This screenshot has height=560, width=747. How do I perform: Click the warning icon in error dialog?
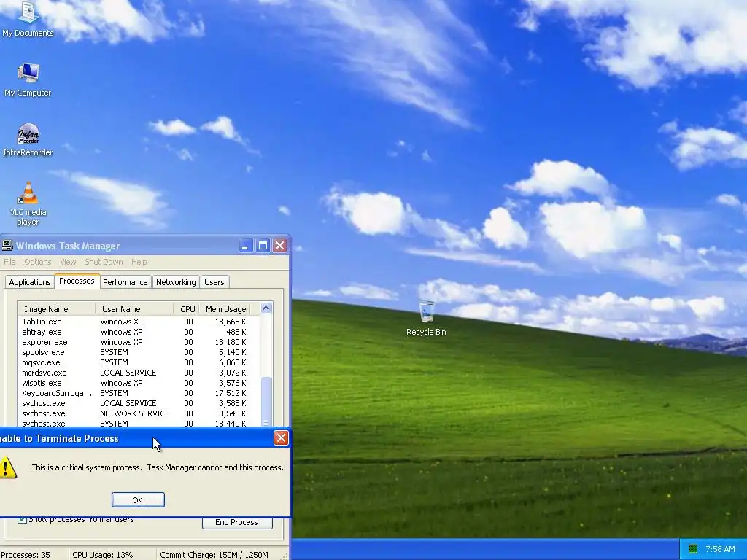click(7, 467)
